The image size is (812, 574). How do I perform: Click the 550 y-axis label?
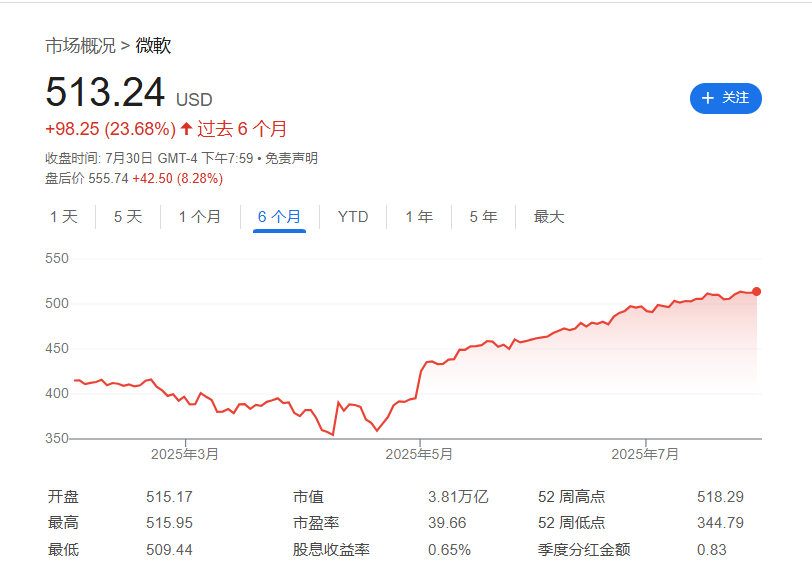(57, 259)
